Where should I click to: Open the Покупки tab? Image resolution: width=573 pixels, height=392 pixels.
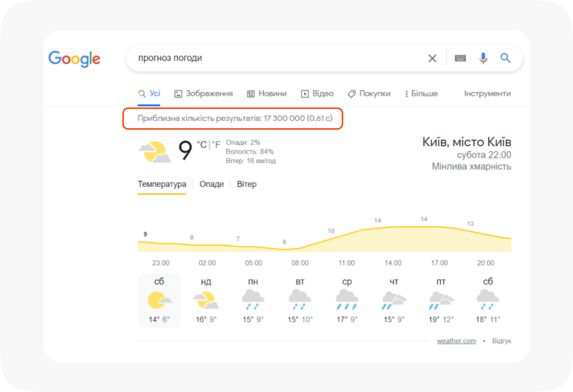(x=369, y=94)
